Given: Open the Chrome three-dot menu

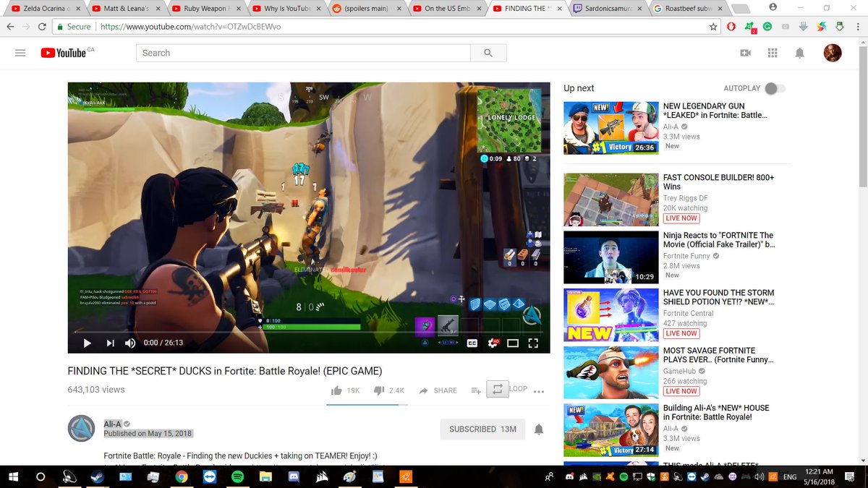Looking at the screenshot, I should [858, 27].
